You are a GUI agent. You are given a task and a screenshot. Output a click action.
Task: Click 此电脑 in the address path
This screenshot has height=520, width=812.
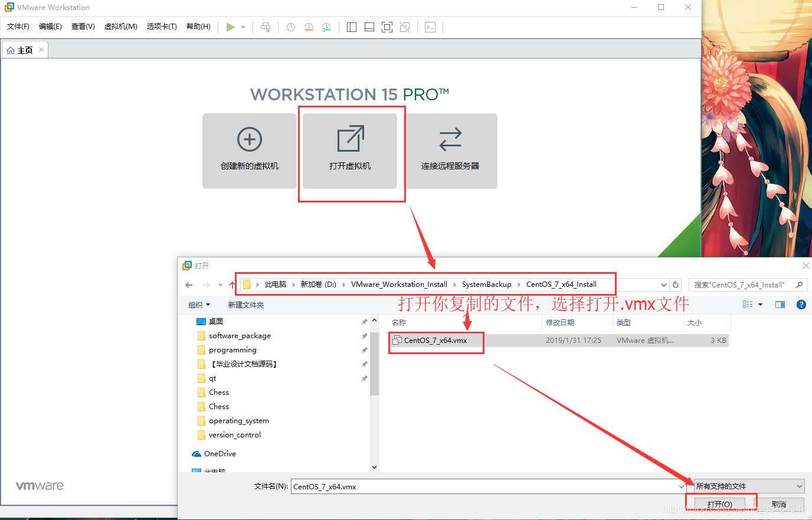tap(276, 284)
